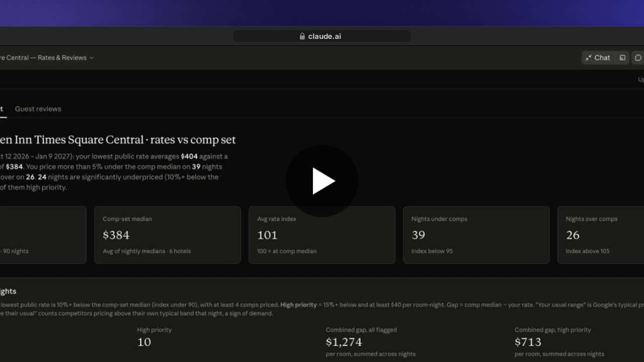Click the 'Index above 105' caption
The image size is (644, 362).
click(x=587, y=251)
